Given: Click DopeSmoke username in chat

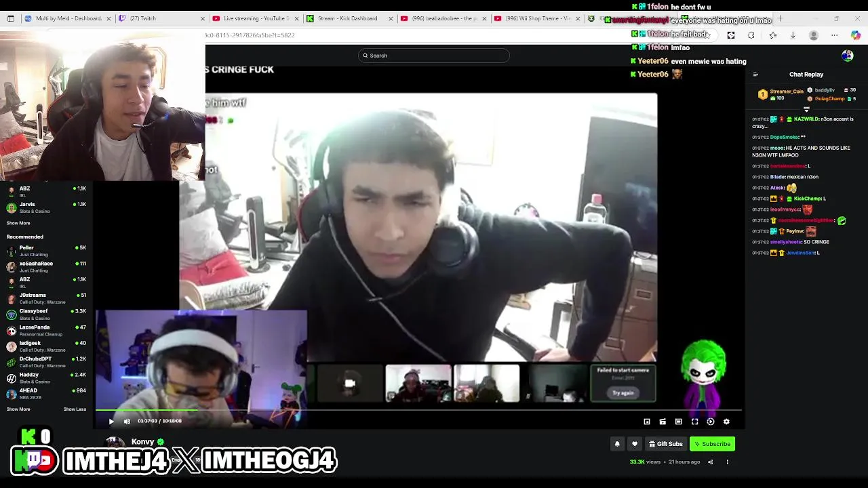Looking at the screenshot, I should tap(785, 137).
